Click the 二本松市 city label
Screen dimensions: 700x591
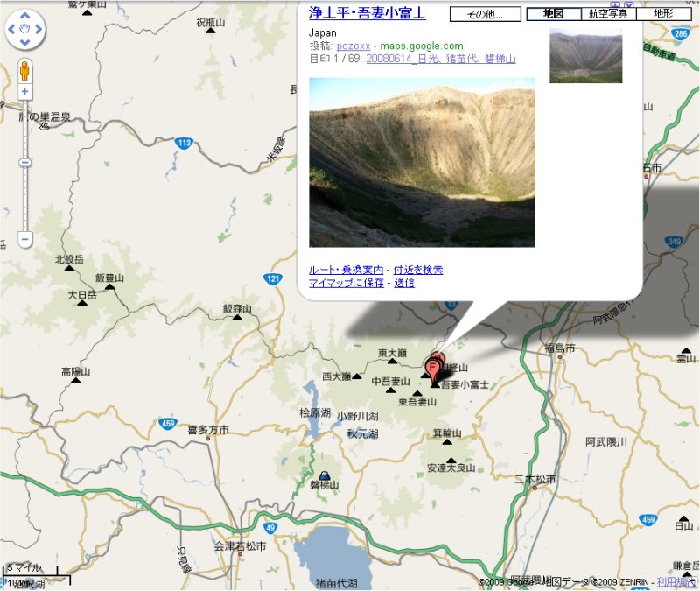[x=535, y=479]
